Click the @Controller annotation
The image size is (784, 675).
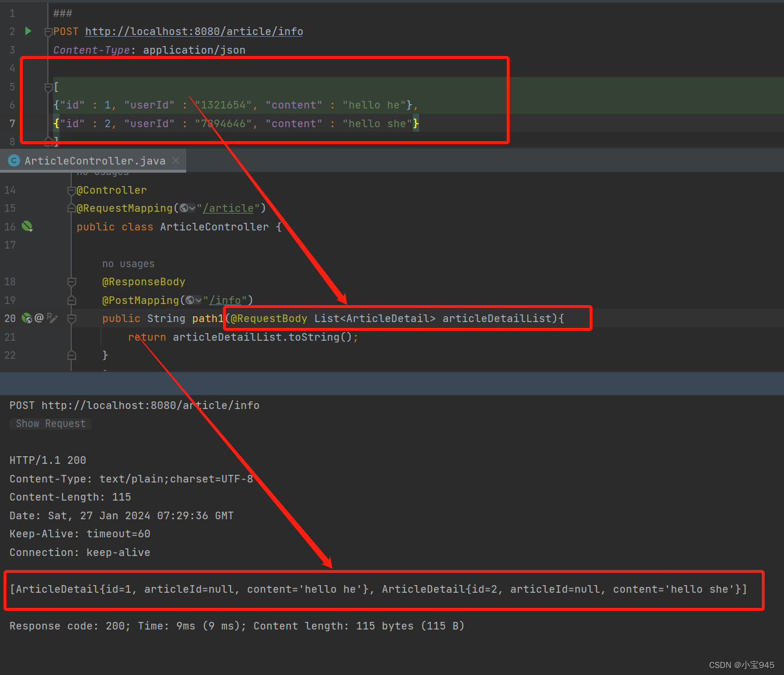click(112, 190)
